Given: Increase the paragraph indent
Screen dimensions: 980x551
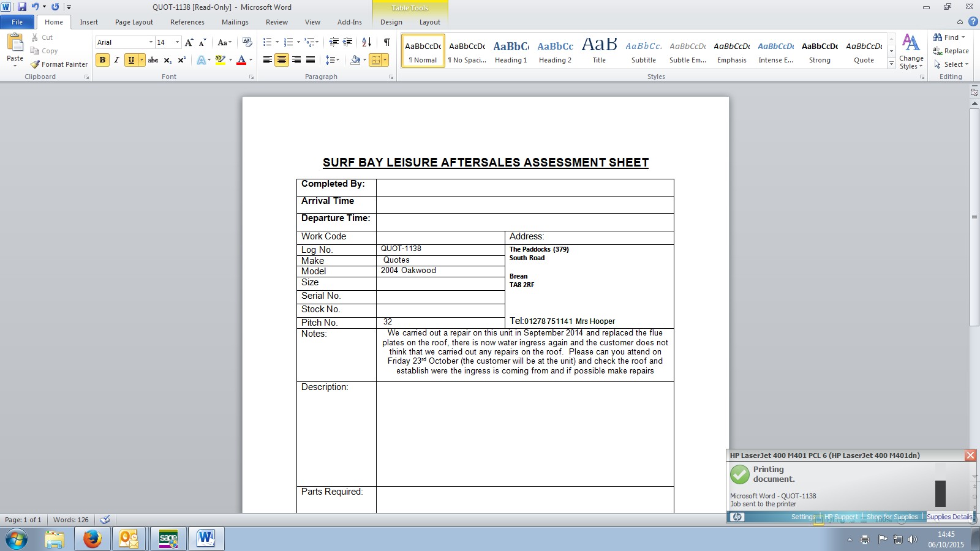Looking at the screenshot, I should pos(347,42).
